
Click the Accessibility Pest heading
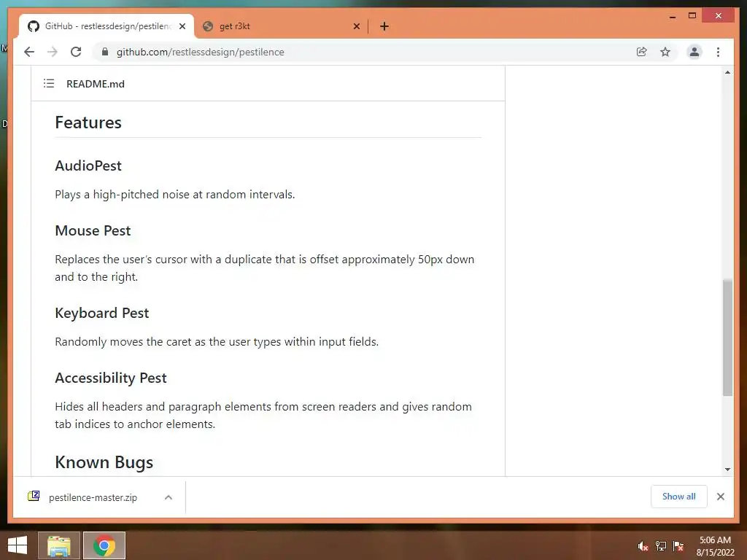point(111,378)
